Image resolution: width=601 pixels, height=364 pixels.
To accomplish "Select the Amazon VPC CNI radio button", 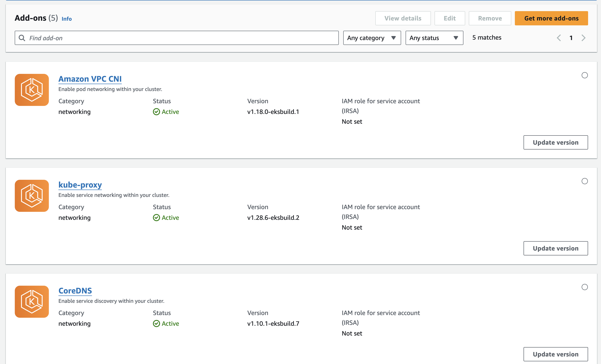I will [585, 75].
